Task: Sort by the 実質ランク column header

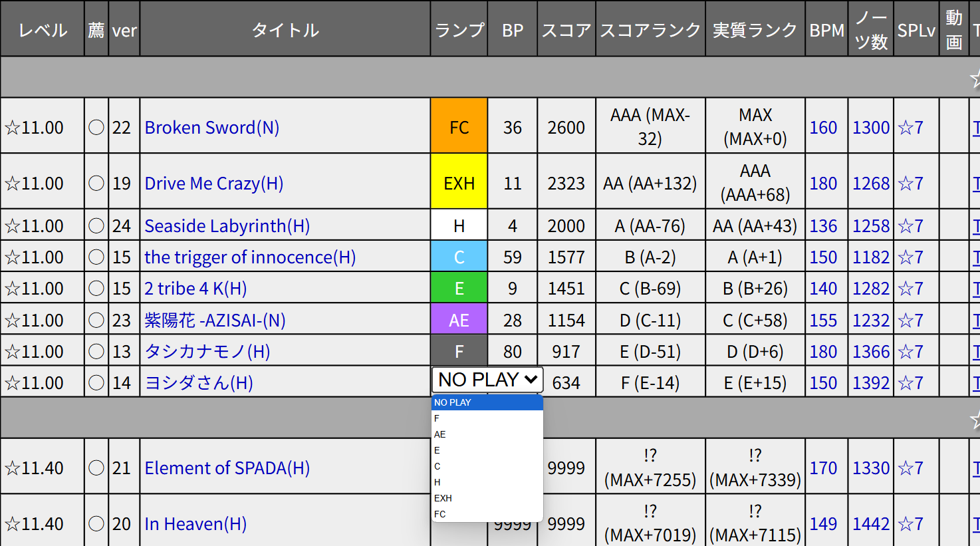Action: tap(755, 29)
